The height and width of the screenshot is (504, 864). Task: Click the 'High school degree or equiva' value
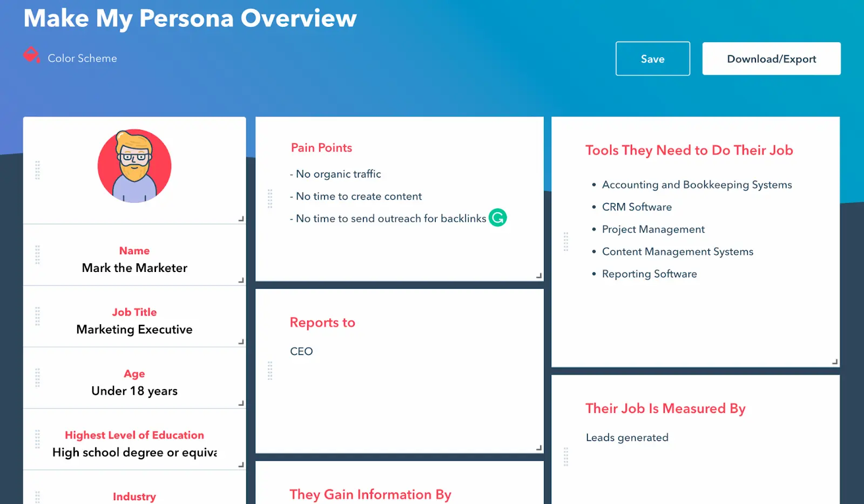pos(134,453)
